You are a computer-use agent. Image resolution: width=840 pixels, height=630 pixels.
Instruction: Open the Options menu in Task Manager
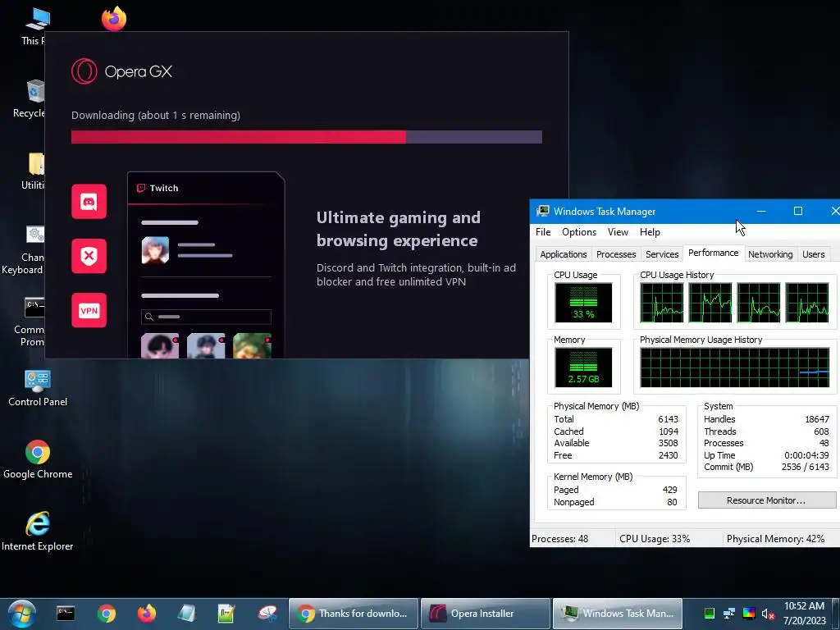coord(579,232)
